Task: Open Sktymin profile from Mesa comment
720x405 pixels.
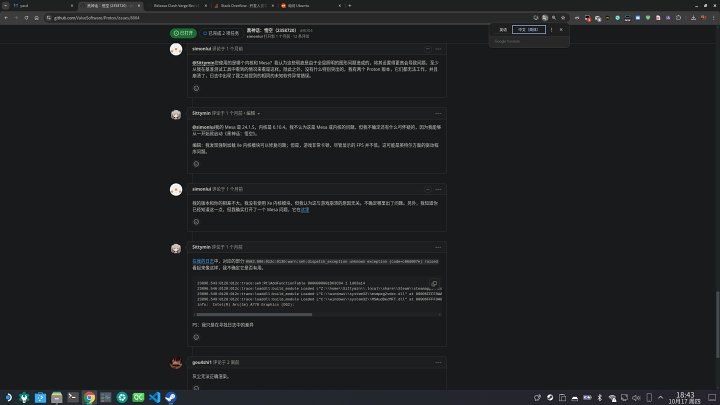Action: point(201,113)
